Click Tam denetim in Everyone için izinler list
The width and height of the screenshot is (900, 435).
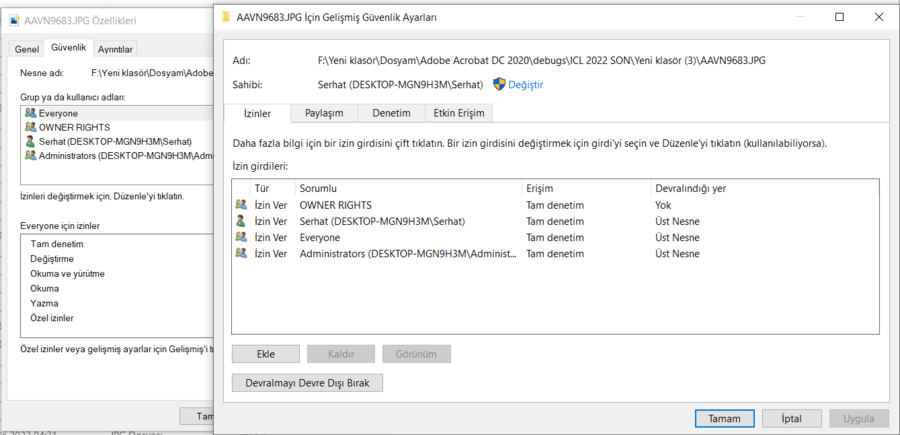57,244
